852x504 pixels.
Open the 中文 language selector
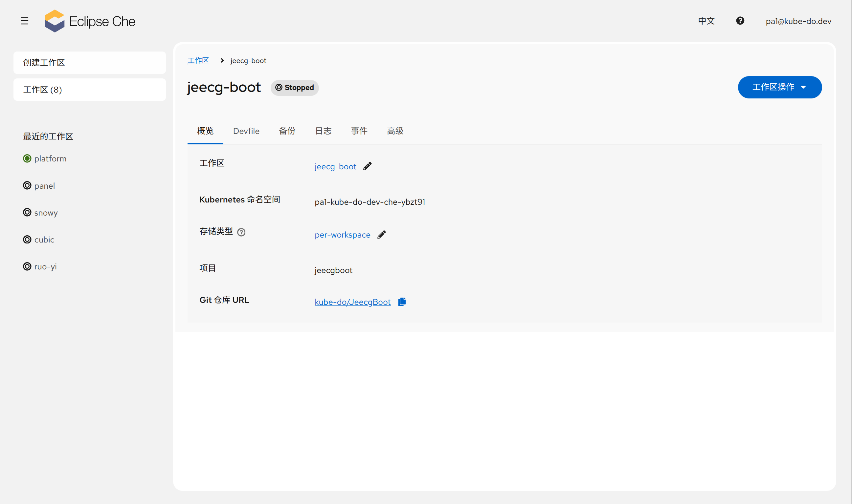coord(706,21)
